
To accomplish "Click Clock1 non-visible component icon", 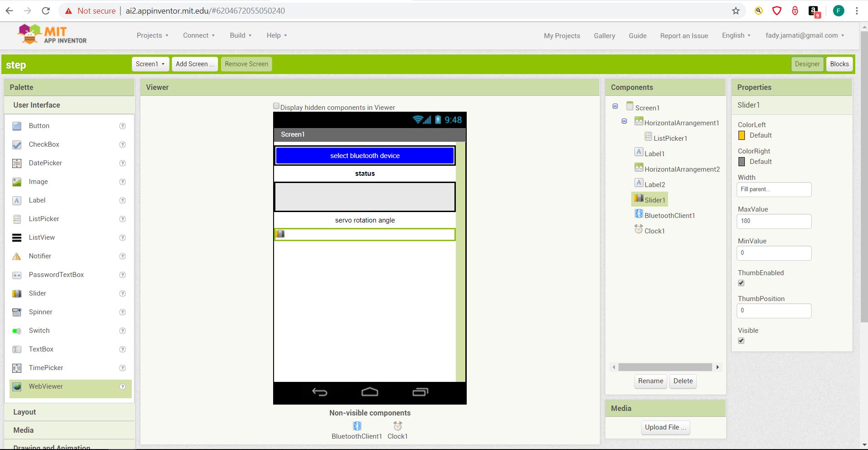I will (x=398, y=426).
